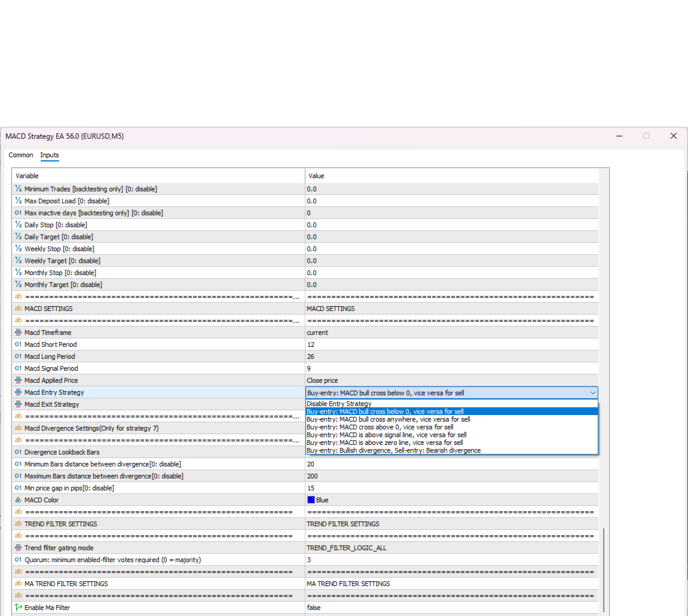This screenshot has width=688, height=616.
Task: Edit the Quorum votes value 3
Action: (451, 560)
